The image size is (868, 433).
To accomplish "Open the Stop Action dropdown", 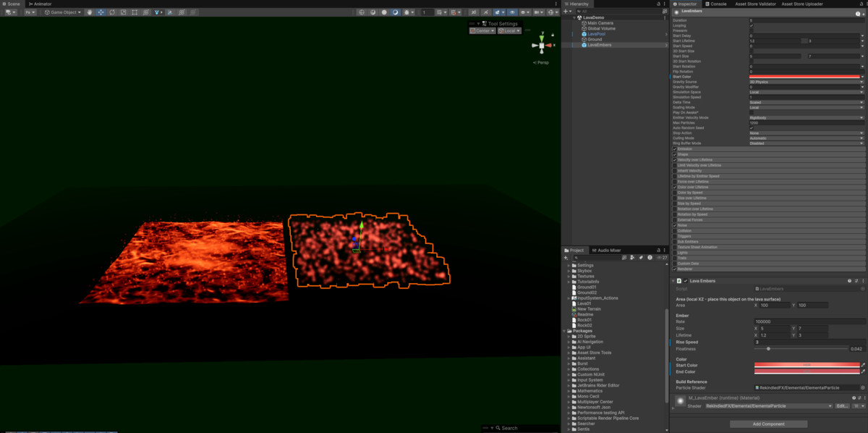I will (x=807, y=133).
